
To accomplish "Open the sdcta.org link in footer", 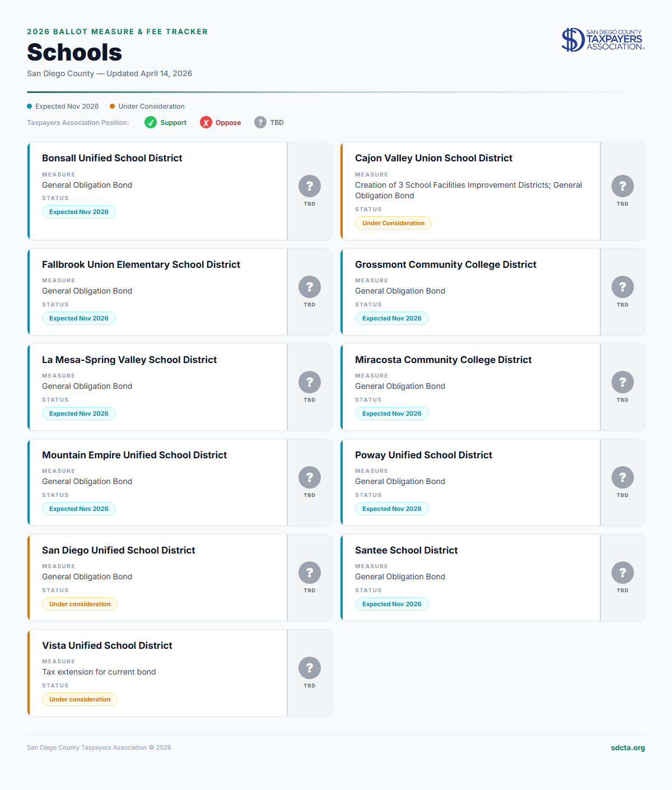I will (628, 748).
